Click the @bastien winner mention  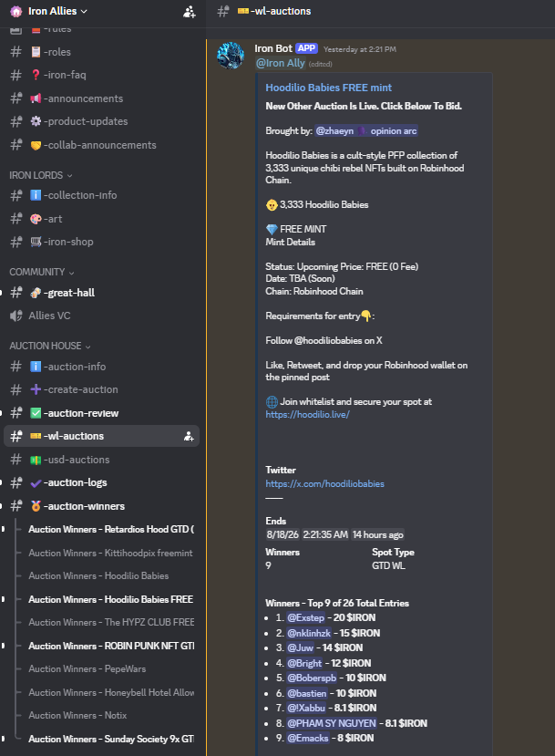click(x=307, y=694)
